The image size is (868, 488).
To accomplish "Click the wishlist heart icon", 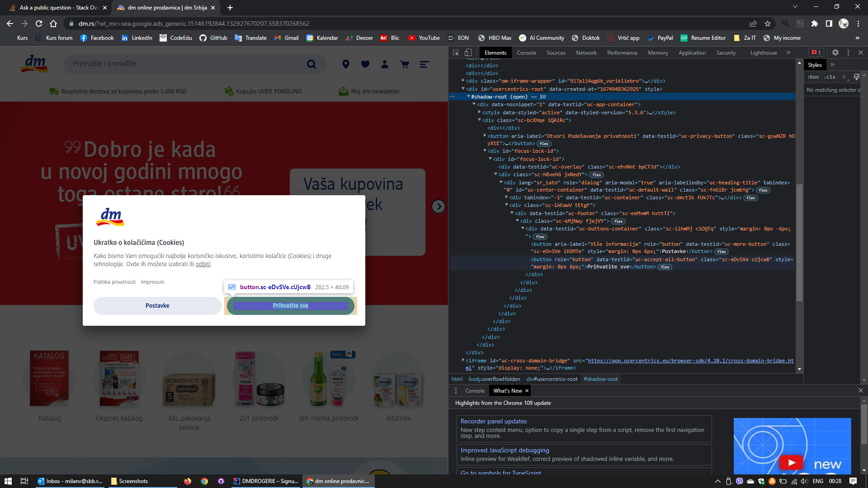I will [x=365, y=64].
